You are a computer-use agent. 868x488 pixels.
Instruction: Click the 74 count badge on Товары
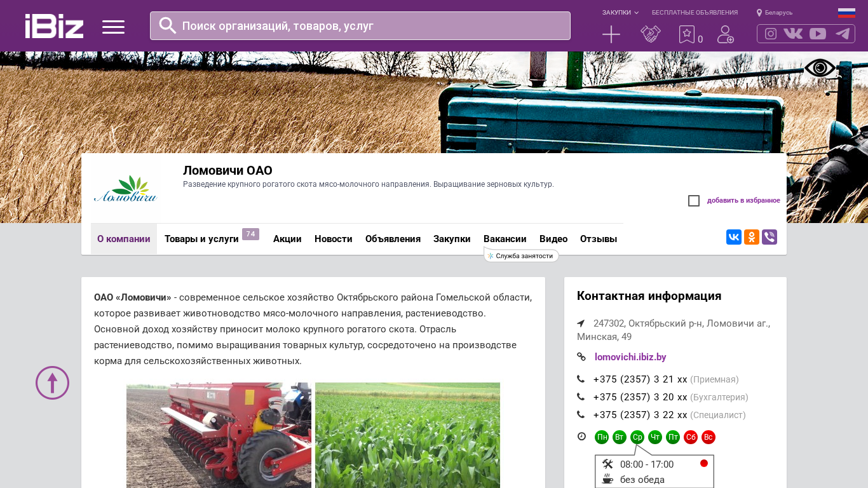[x=250, y=234]
